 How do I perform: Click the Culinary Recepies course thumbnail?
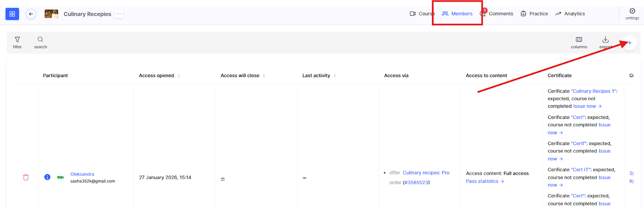pos(52,14)
